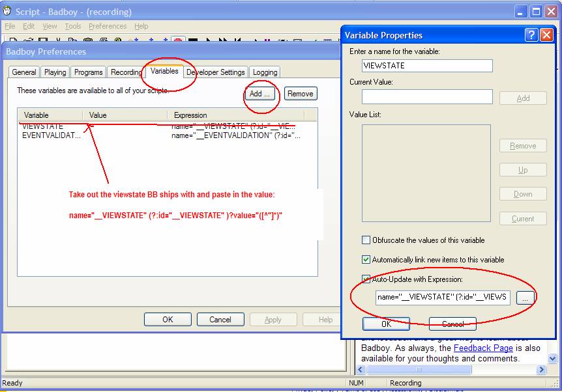The height and width of the screenshot is (392, 562).
Task: Click the question mark help button in Variable Properties
Action: 531,35
